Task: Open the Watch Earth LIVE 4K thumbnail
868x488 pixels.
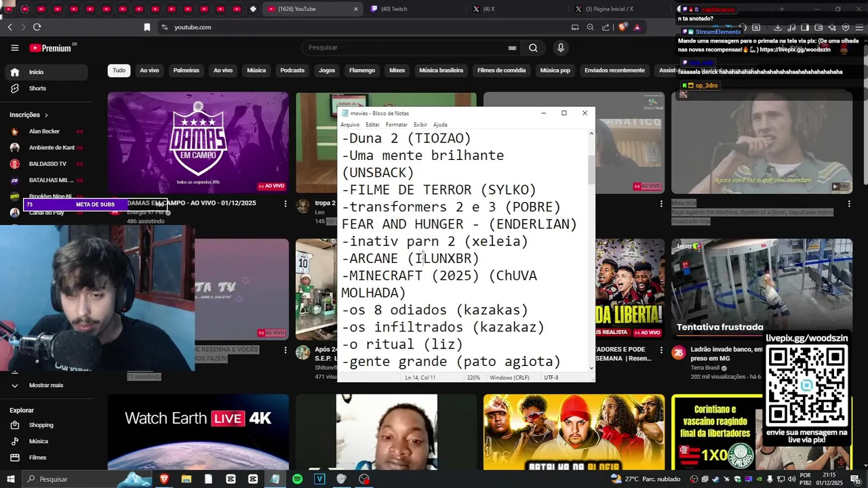Action: [x=198, y=432]
